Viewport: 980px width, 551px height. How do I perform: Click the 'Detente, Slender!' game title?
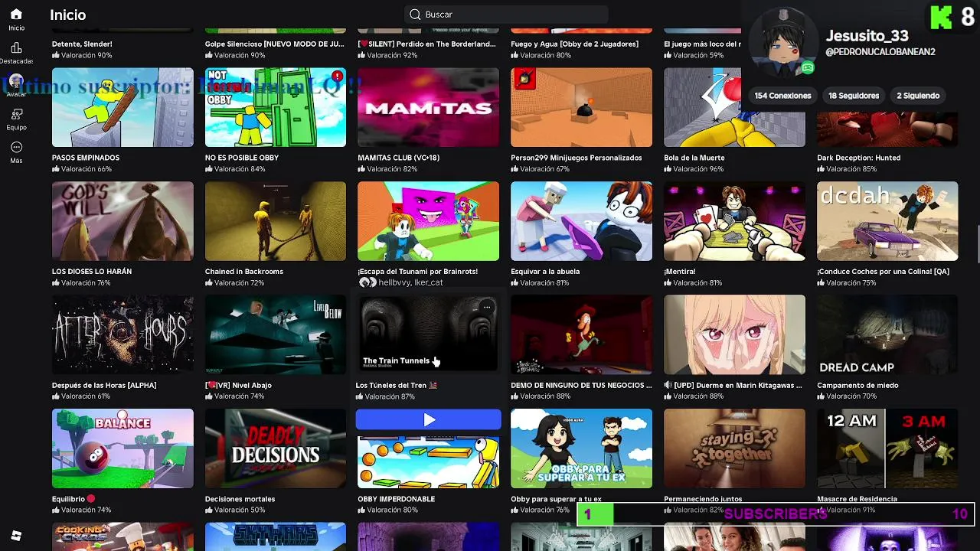click(x=82, y=44)
